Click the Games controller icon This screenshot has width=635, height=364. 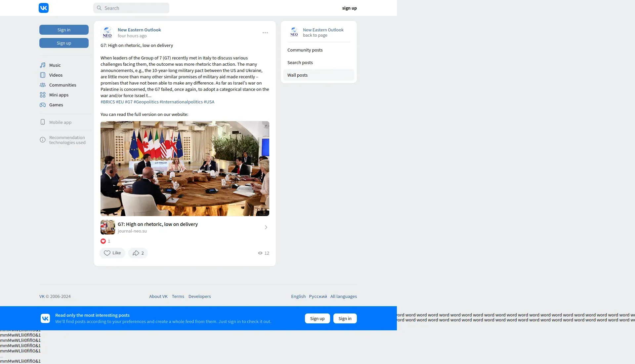tap(43, 105)
